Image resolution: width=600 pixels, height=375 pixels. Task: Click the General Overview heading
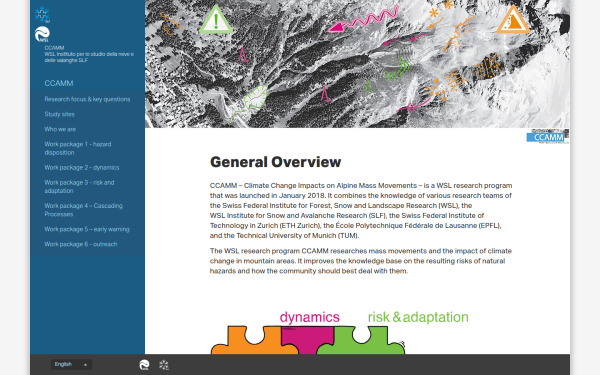(x=276, y=162)
